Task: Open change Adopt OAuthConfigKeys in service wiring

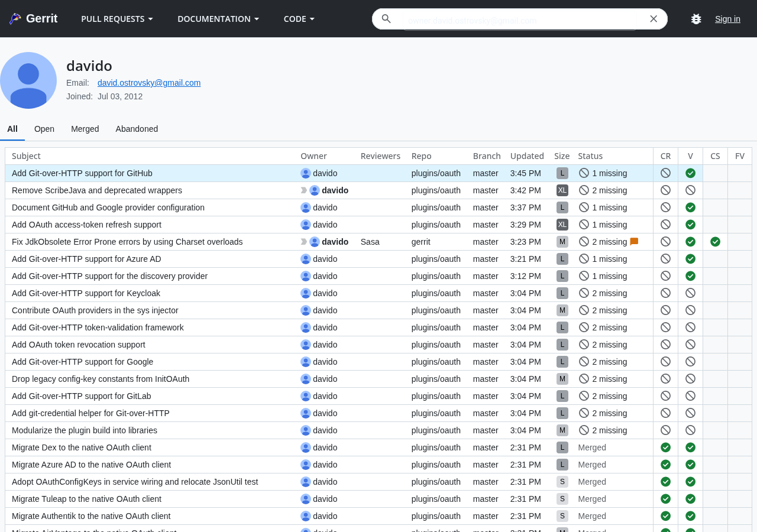Action: point(135,482)
